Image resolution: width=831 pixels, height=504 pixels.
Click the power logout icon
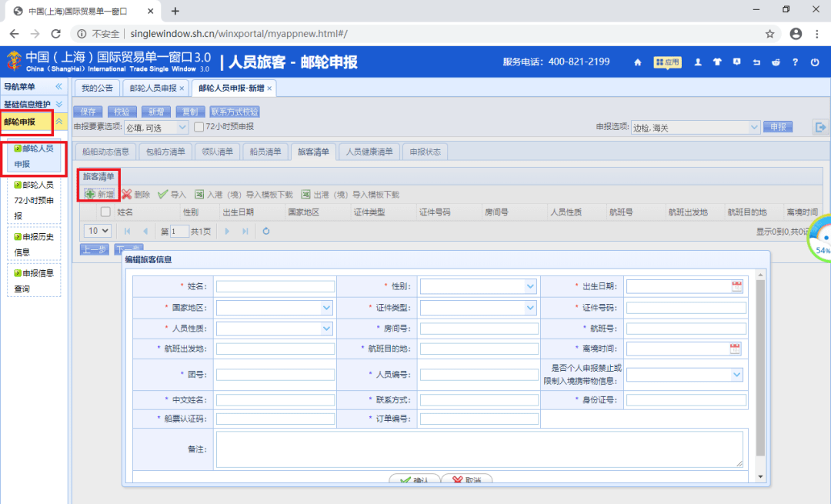pyautogui.click(x=815, y=62)
